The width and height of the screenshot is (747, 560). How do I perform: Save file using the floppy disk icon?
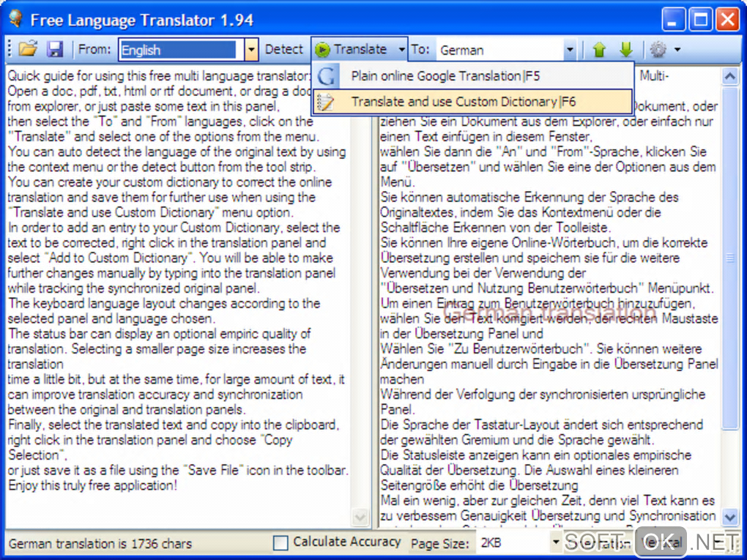point(55,49)
